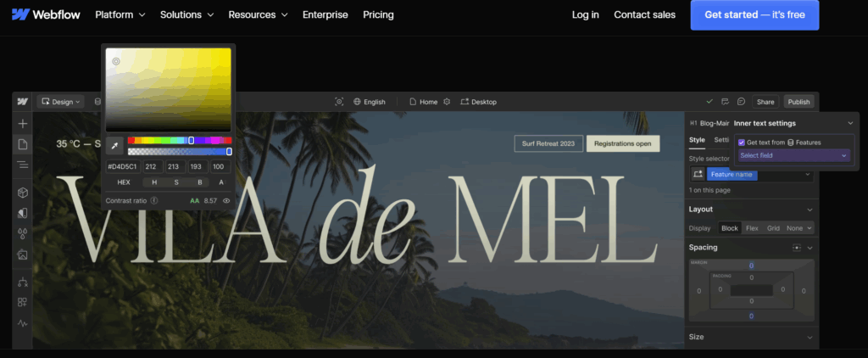Click Get started — it's free button
868x358 pixels.
point(754,15)
